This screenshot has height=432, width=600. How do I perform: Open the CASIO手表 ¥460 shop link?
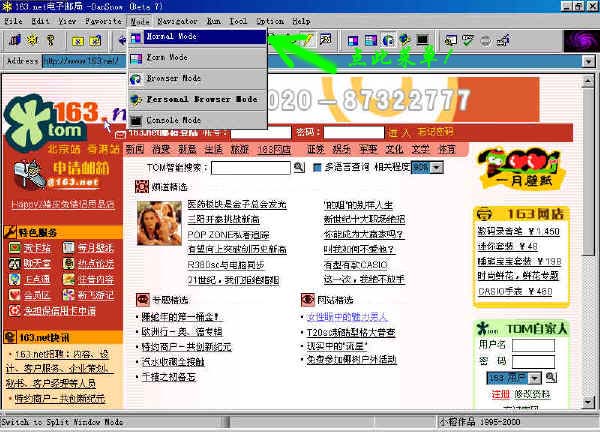tap(515, 292)
